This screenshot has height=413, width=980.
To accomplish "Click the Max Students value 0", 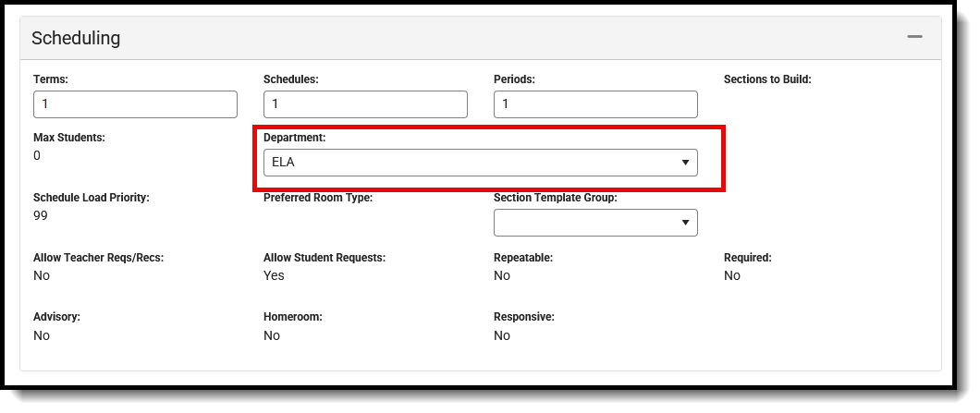I will (37, 155).
